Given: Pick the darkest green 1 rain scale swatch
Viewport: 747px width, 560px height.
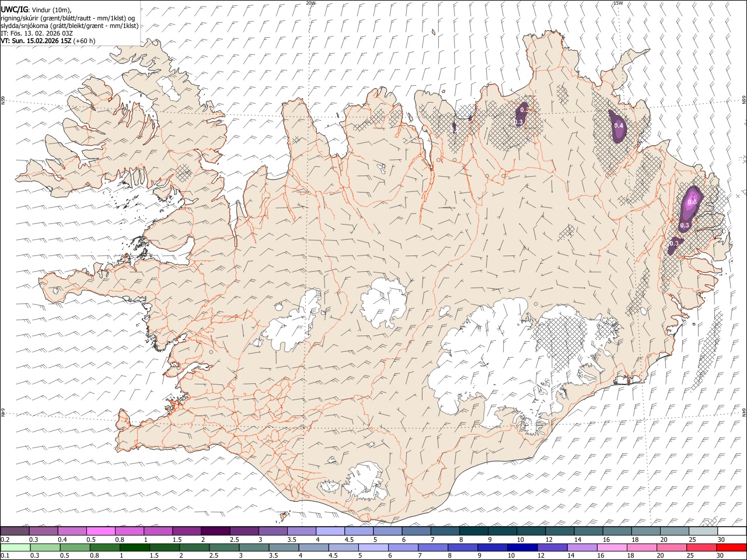Looking at the screenshot, I should coord(134,547).
